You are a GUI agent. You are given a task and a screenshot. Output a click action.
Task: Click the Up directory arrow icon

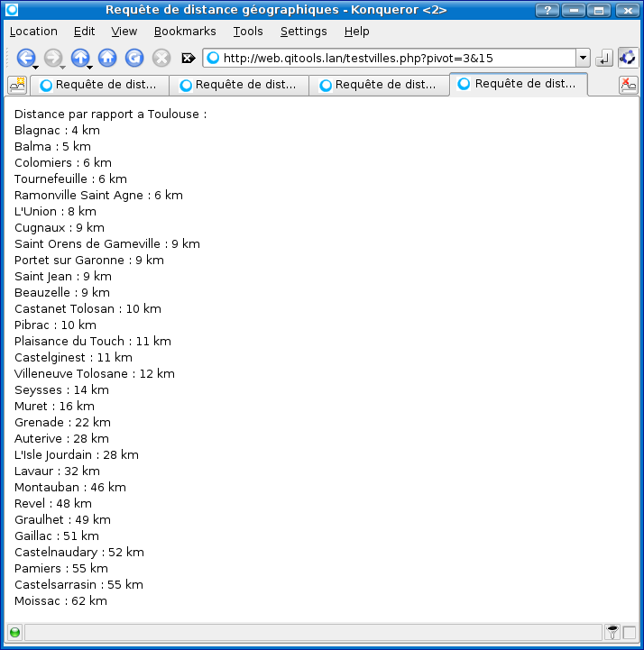pos(79,58)
